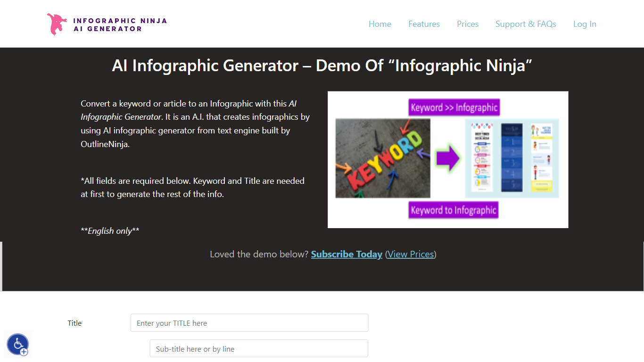Open the Home menu item

coord(380,24)
